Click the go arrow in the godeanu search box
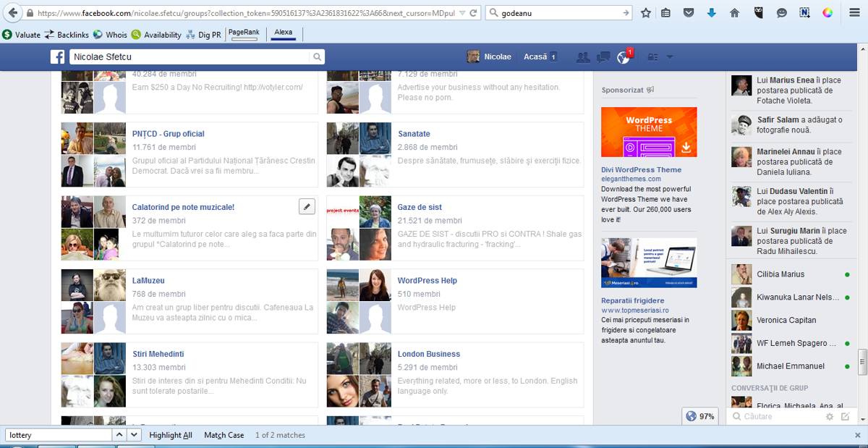Viewport: 868px width, 448px height. 626,13
